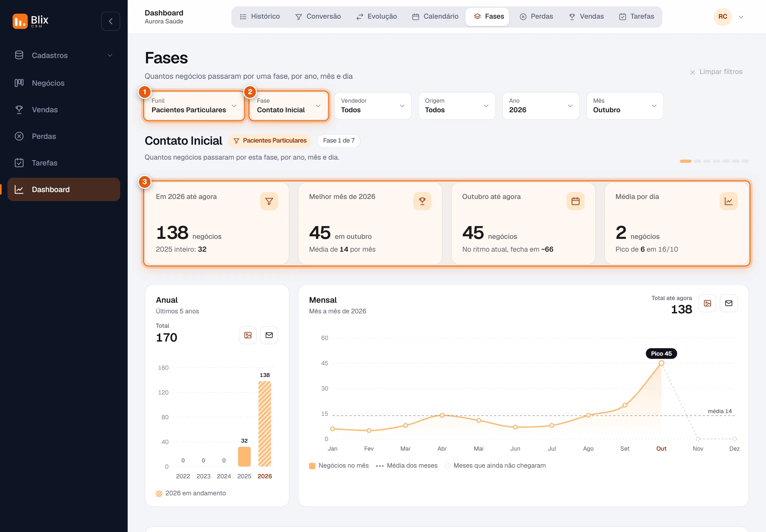This screenshot has width=766, height=532.
Task: Switch to the Perdas top tab
Action: click(536, 17)
